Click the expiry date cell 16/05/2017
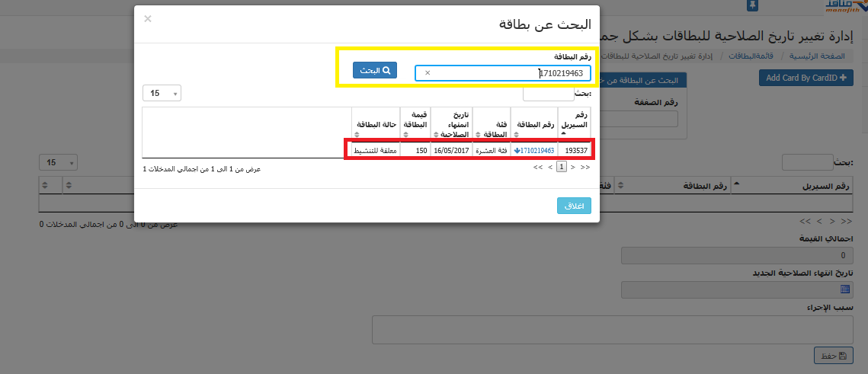Screen dimensions: 868x374 (x=452, y=151)
